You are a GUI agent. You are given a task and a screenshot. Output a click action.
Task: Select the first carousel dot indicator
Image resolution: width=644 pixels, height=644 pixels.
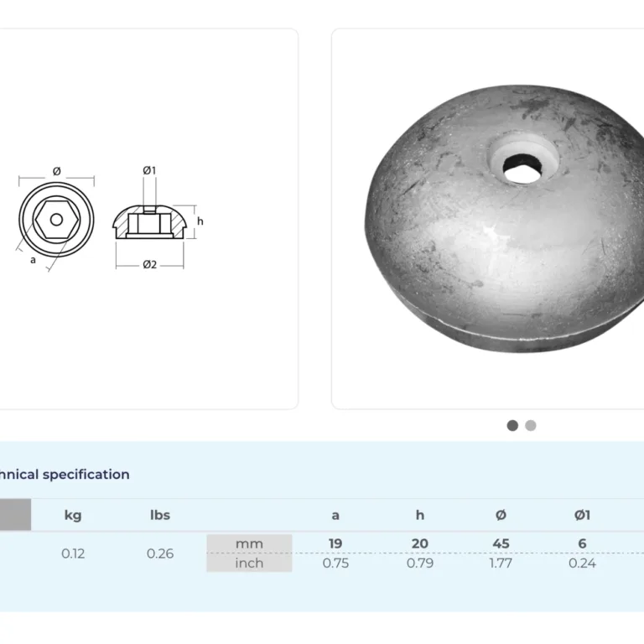[x=512, y=425]
